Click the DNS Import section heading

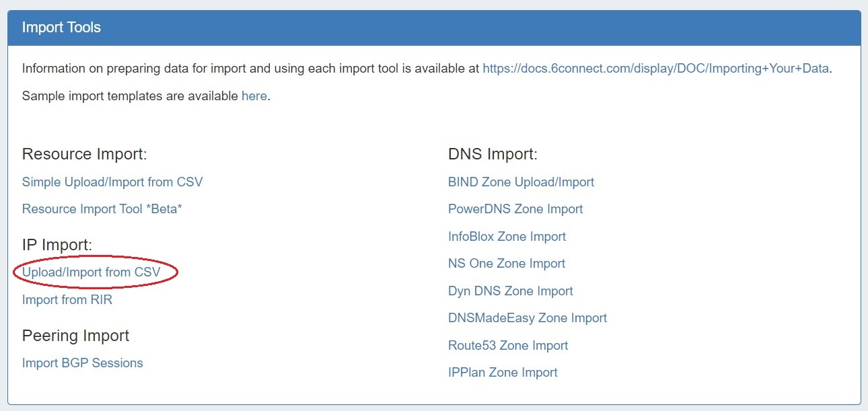tap(493, 154)
